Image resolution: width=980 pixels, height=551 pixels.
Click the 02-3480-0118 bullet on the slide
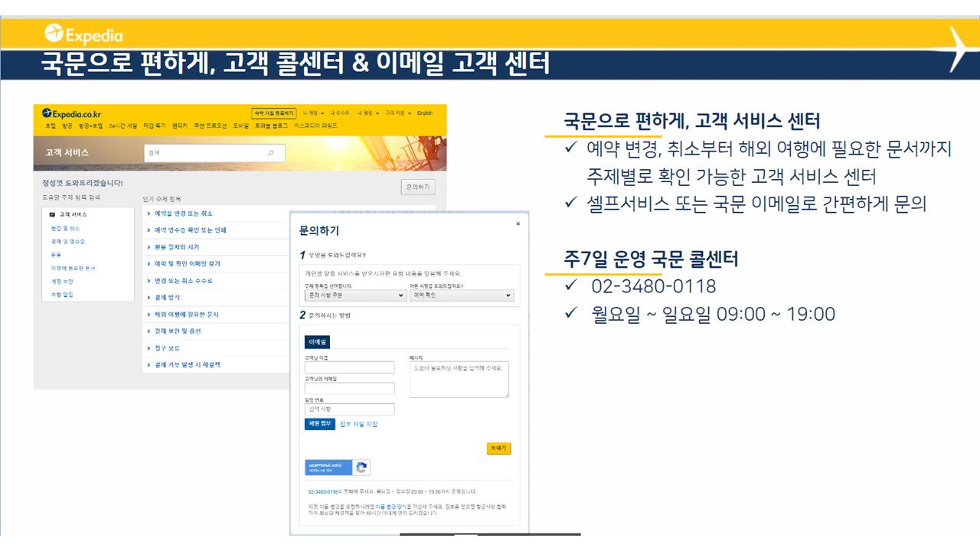coord(654,286)
